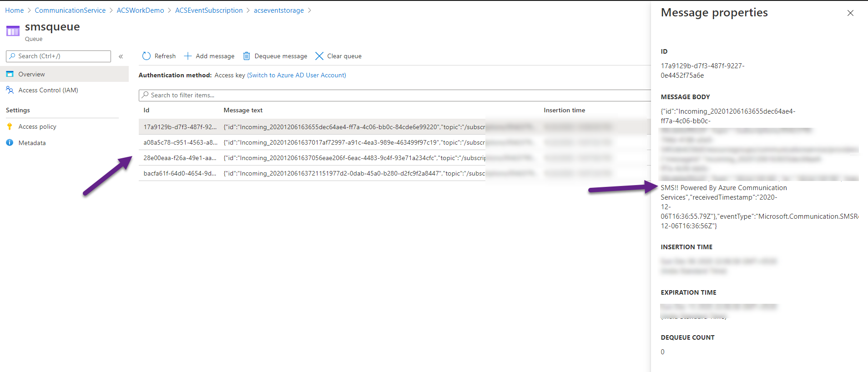This screenshot has width=868, height=372.
Task: Click the Search to filter items field
Action: [391, 95]
